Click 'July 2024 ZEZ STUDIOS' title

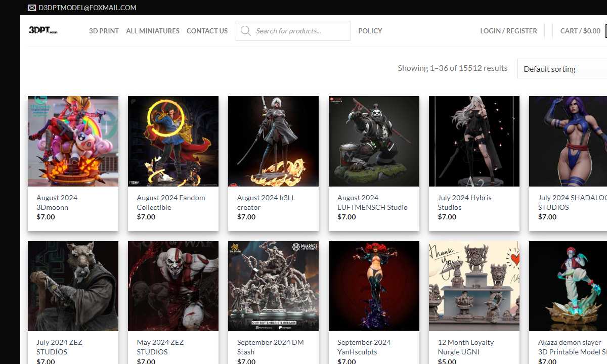point(59,347)
